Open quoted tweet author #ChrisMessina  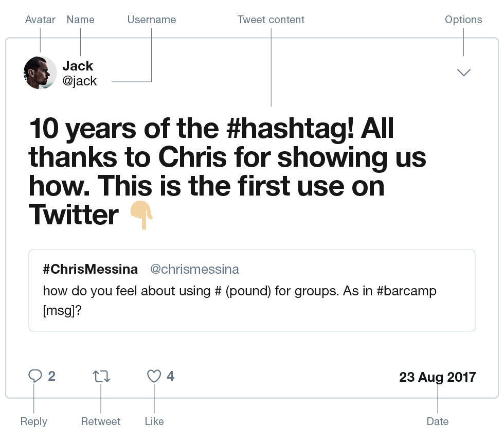(91, 269)
